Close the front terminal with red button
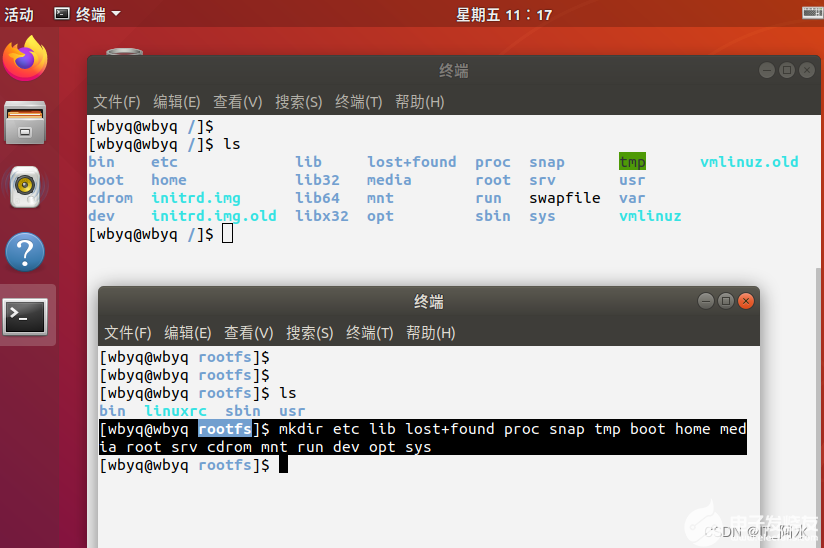824x548 pixels. (x=746, y=301)
